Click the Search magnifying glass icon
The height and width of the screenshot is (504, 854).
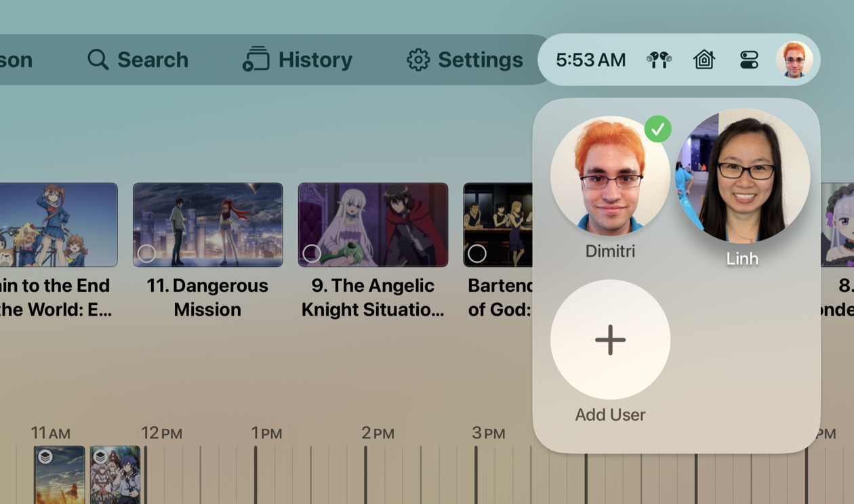[97, 60]
